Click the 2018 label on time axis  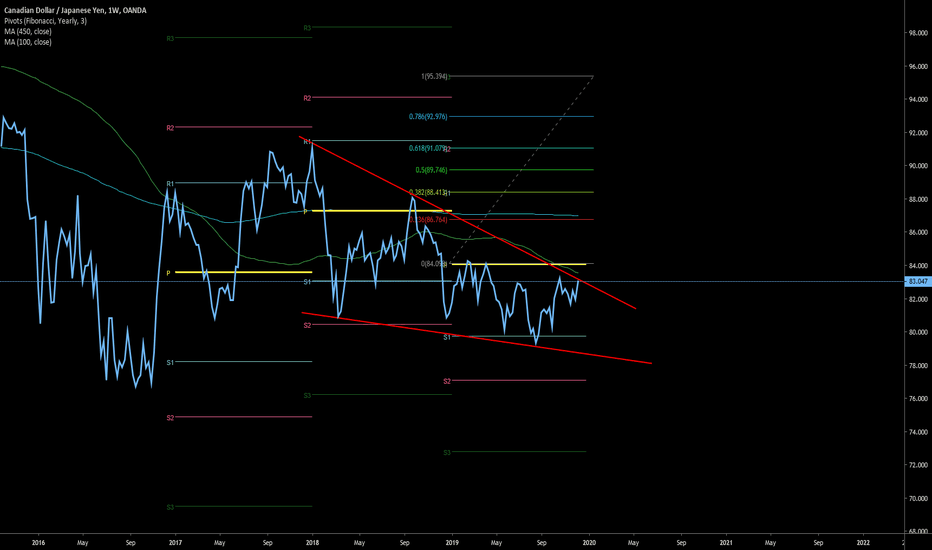click(x=312, y=542)
